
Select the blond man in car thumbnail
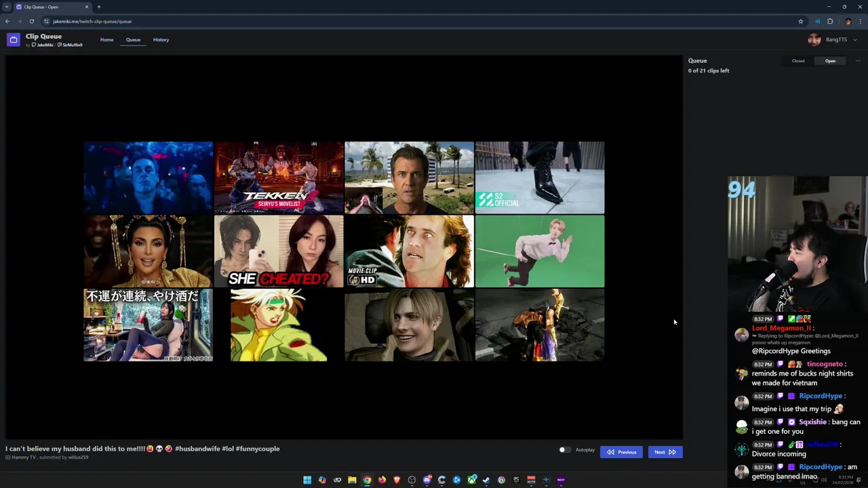pos(409,325)
